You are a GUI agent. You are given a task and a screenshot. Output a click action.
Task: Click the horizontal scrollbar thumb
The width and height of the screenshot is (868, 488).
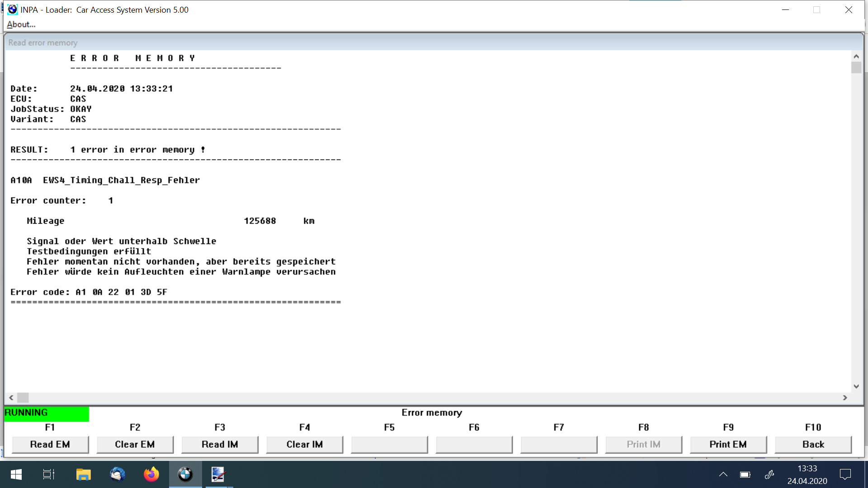23,398
